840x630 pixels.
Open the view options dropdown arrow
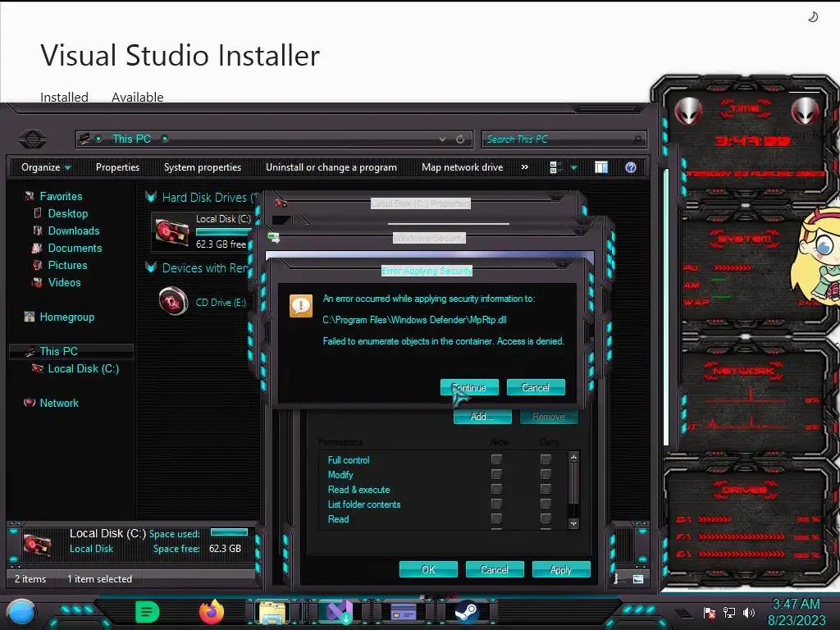coord(573,167)
